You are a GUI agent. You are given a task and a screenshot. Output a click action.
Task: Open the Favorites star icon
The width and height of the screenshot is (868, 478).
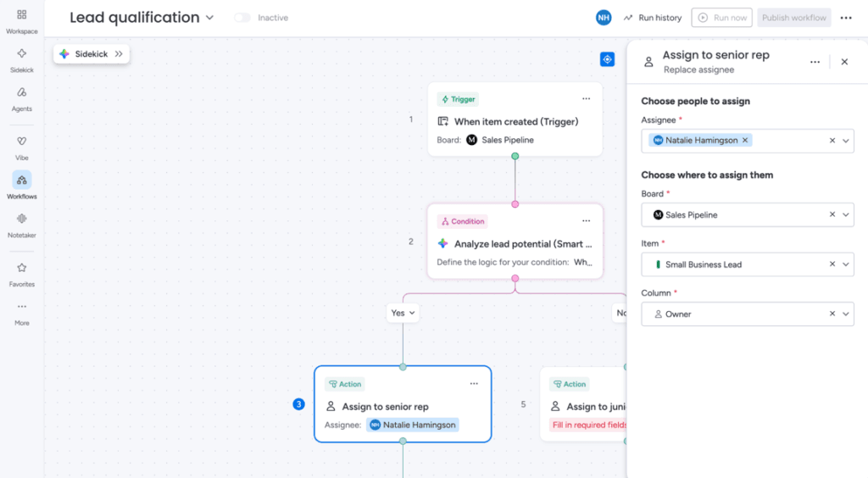21,268
